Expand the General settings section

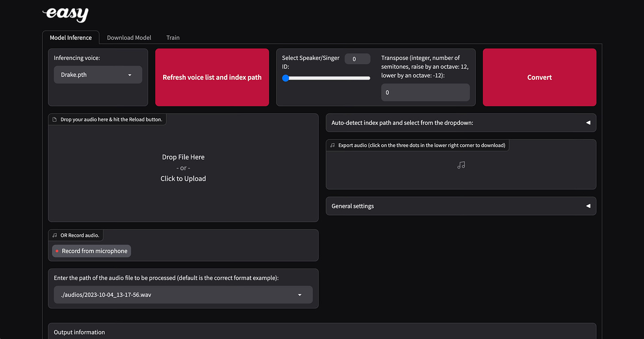[588, 206]
